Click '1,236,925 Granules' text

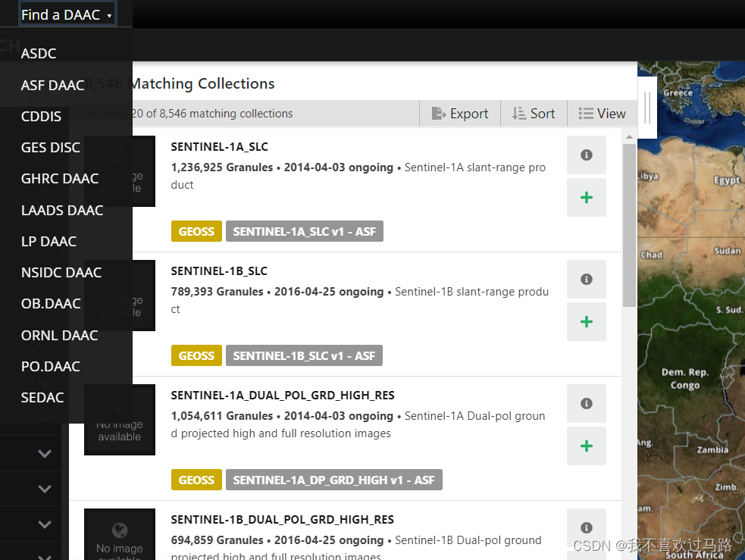click(222, 167)
